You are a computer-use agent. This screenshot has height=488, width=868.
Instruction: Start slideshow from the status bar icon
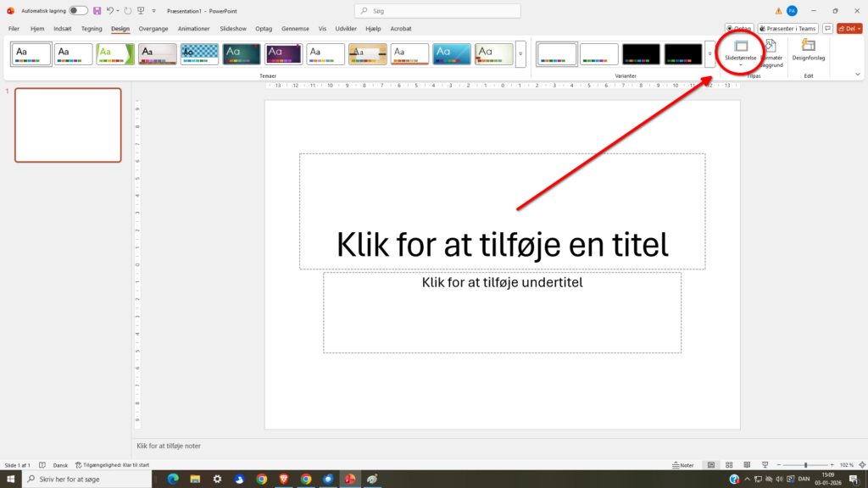pos(764,464)
